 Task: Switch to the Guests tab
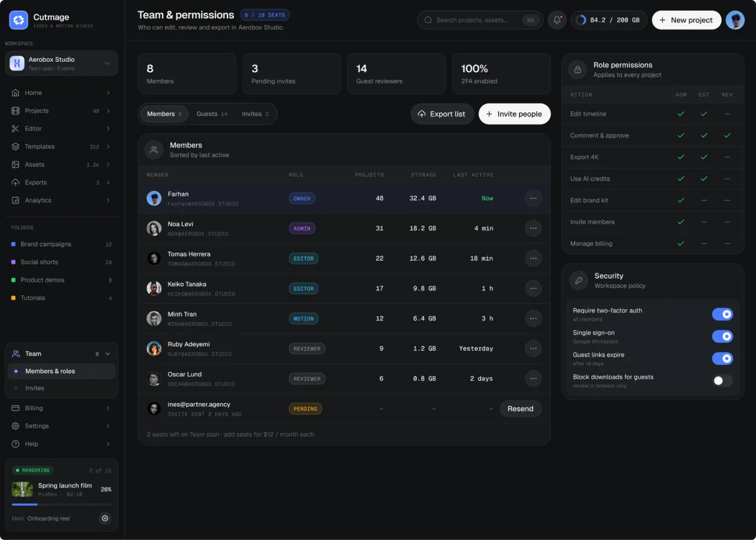212,114
